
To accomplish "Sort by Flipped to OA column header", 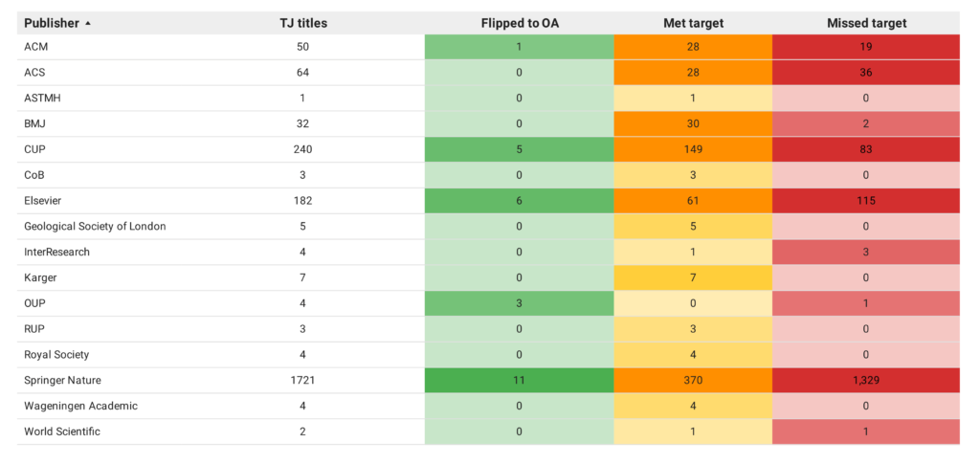I will tap(520, 24).
